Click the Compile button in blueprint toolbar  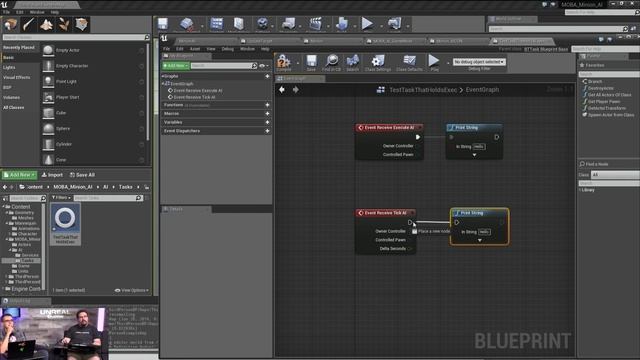(x=284, y=63)
